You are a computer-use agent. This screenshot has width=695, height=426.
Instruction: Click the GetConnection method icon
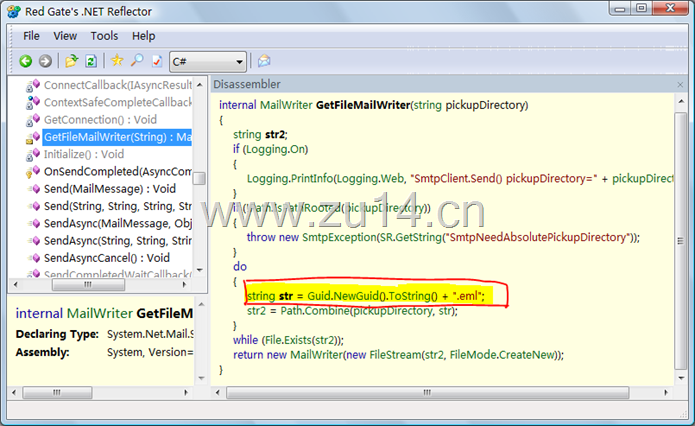33,120
